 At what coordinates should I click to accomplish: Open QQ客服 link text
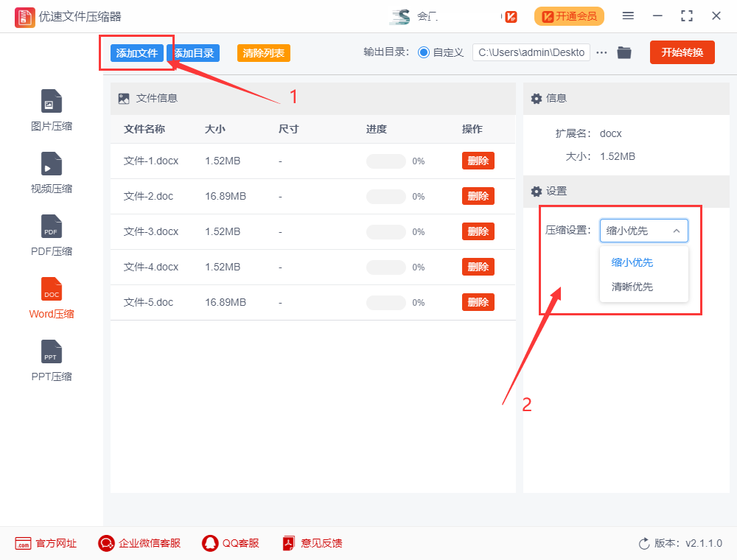point(241,544)
